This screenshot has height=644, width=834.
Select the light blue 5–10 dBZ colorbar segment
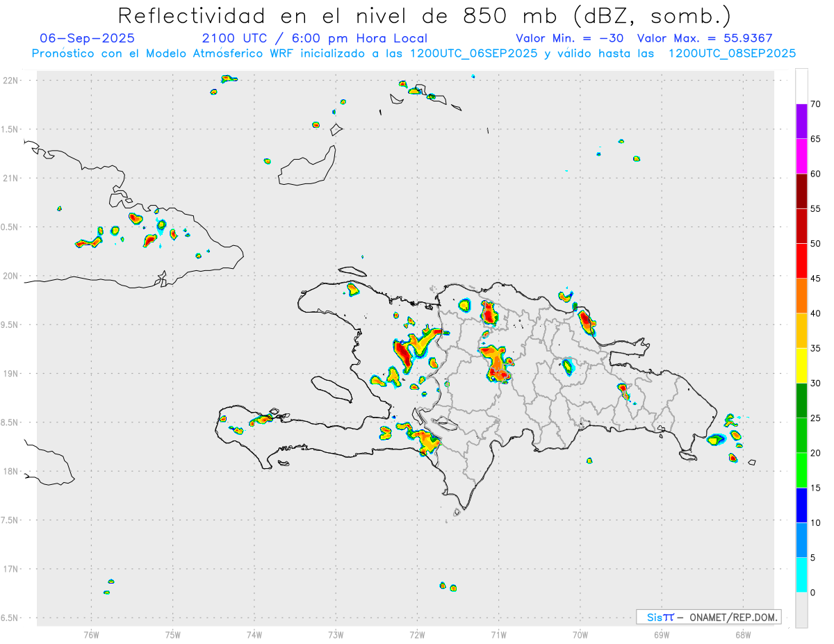tap(801, 540)
